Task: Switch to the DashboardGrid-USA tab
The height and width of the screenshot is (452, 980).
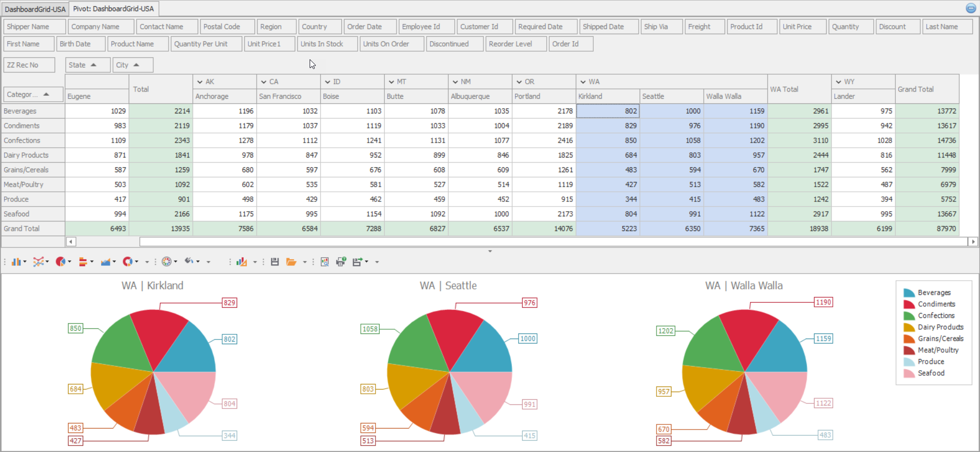Action: (35, 9)
